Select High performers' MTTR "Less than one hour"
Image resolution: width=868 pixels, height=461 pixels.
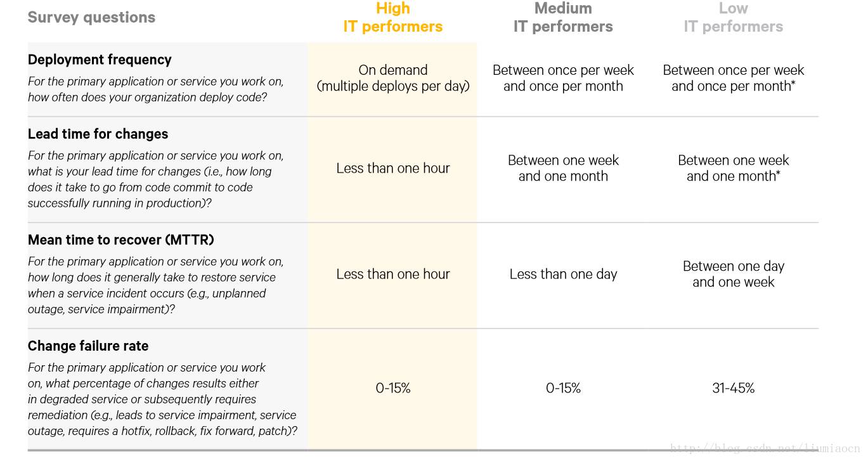tap(393, 274)
